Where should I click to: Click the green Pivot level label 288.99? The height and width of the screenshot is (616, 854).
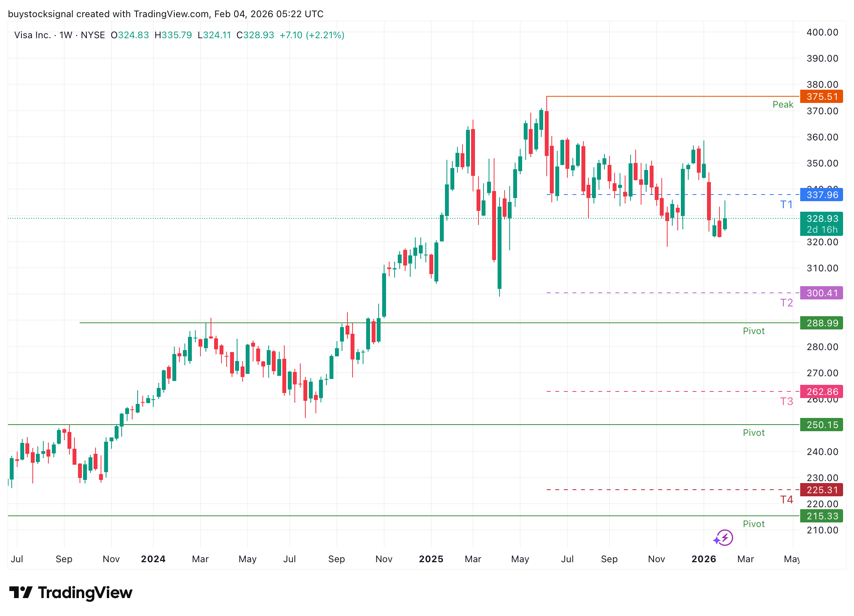pos(821,323)
